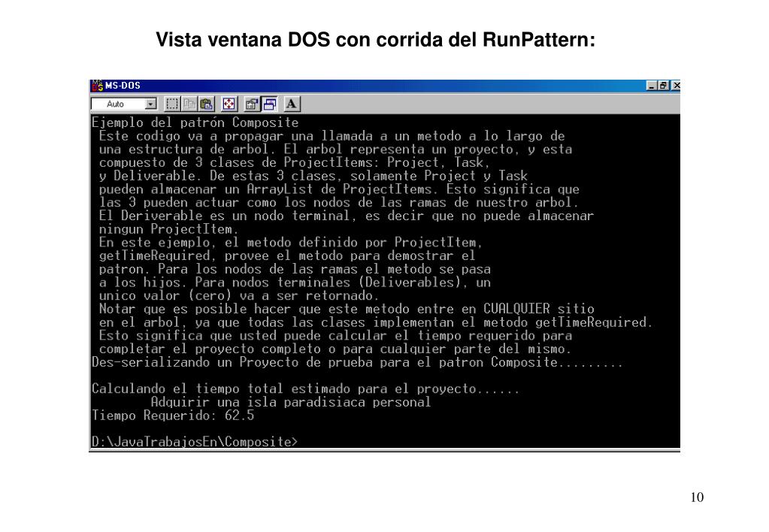Click the word CUALQUIER in console output
The height and width of the screenshot is (532, 769).
[516, 309]
